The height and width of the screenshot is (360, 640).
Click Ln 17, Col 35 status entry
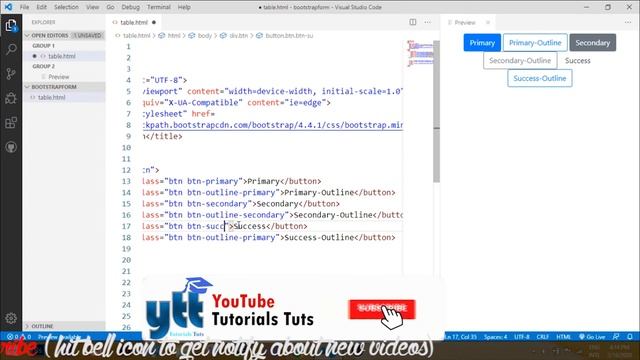[460, 337]
